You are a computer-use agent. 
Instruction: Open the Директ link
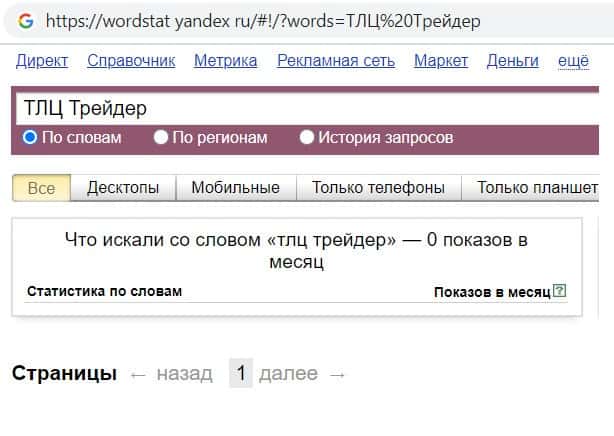point(42,61)
